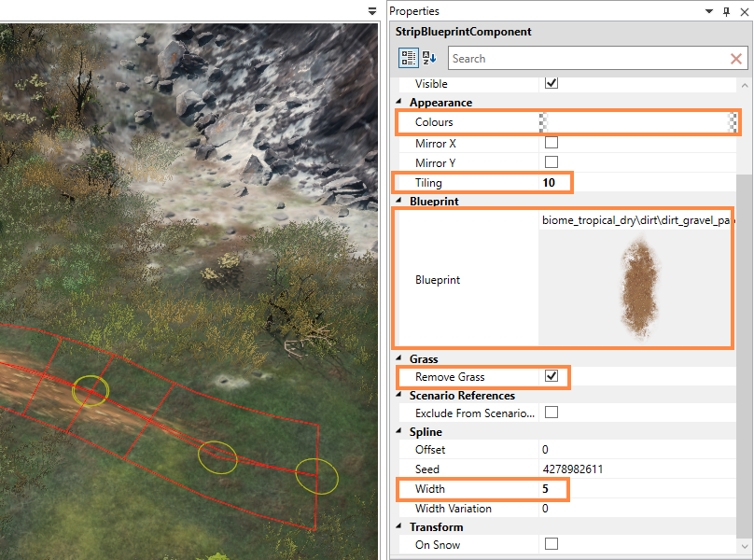Collapse the Scenario References section
Image resolution: width=754 pixels, height=560 pixels.
tap(399, 395)
